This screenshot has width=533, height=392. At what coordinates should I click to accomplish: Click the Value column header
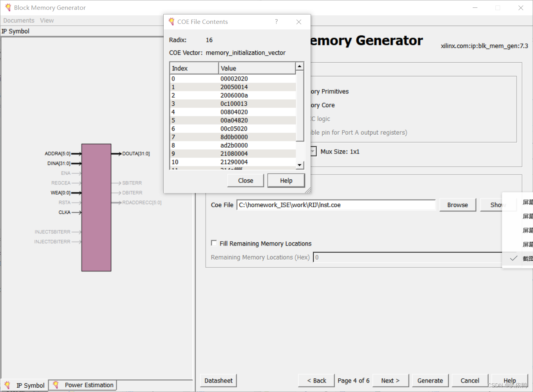click(257, 68)
